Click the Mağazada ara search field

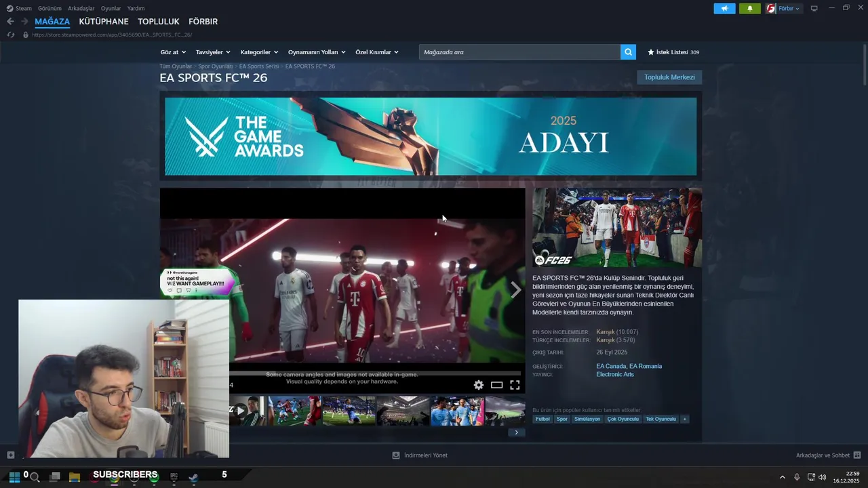coord(519,52)
